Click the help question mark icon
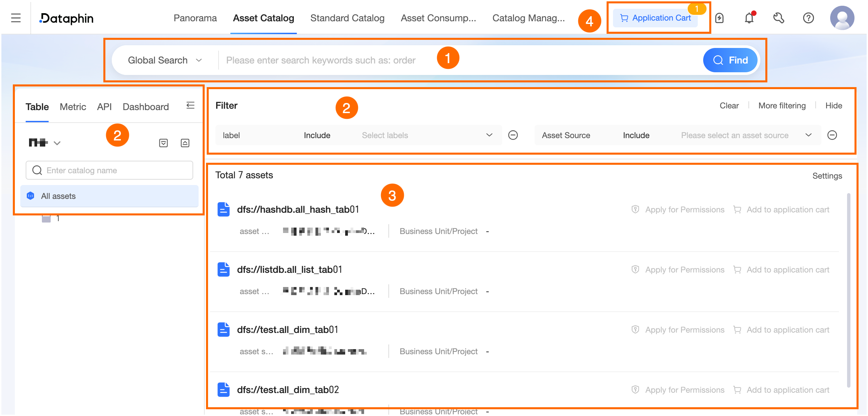868x416 pixels. pyautogui.click(x=808, y=18)
